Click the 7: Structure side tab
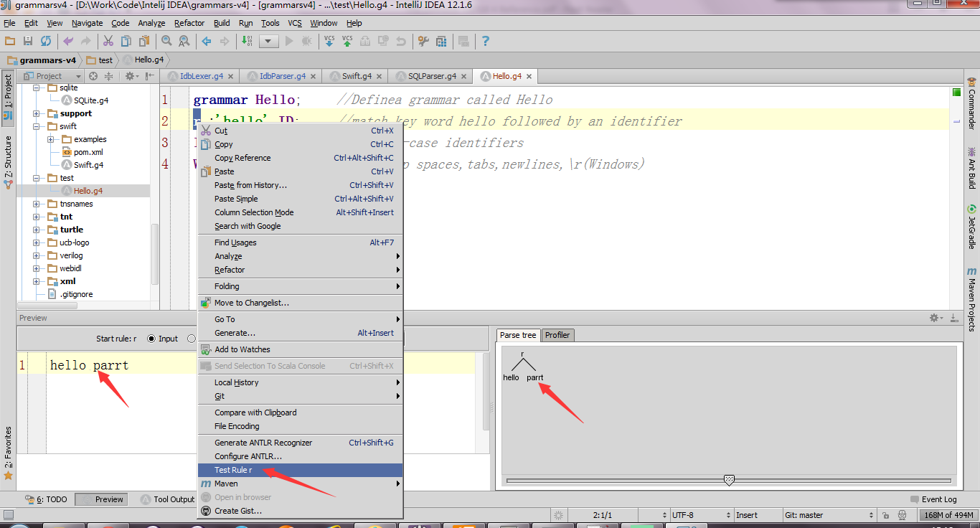The width and height of the screenshot is (980, 528). (8, 162)
